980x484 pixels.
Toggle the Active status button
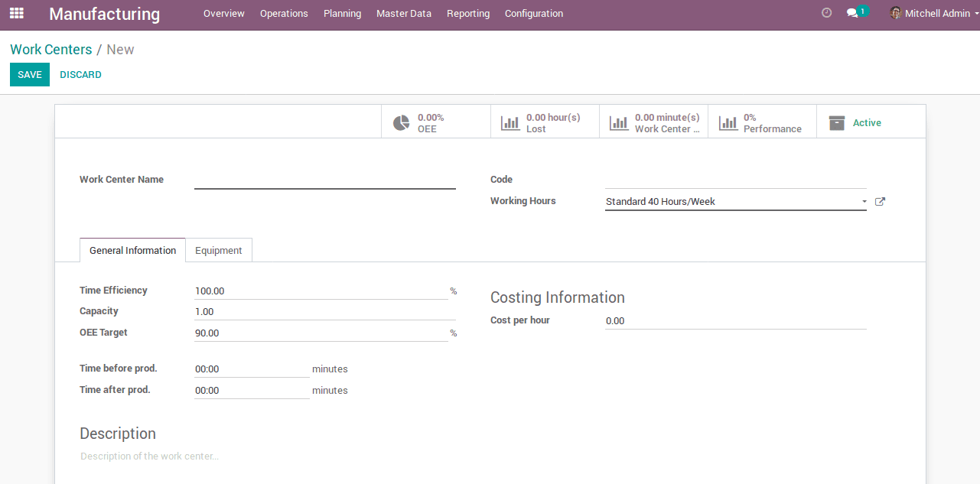(x=871, y=122)
